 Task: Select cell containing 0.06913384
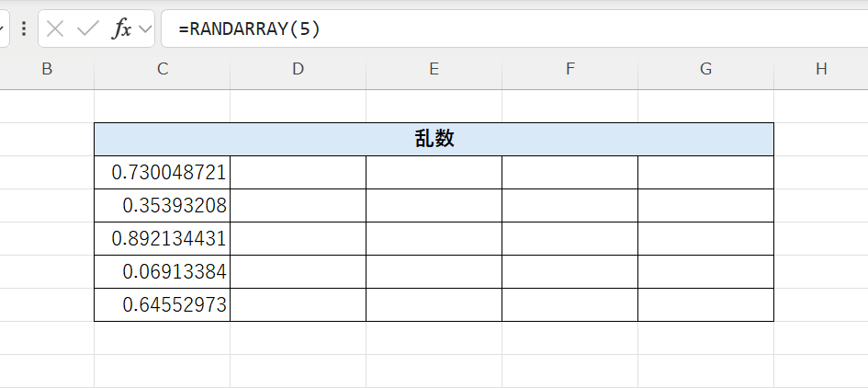coord(163,271)
